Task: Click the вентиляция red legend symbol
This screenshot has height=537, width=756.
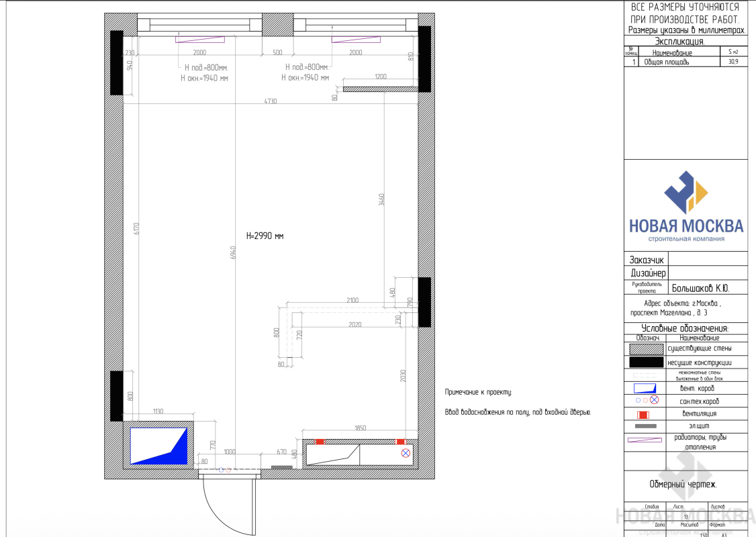Action: [645, 414]
